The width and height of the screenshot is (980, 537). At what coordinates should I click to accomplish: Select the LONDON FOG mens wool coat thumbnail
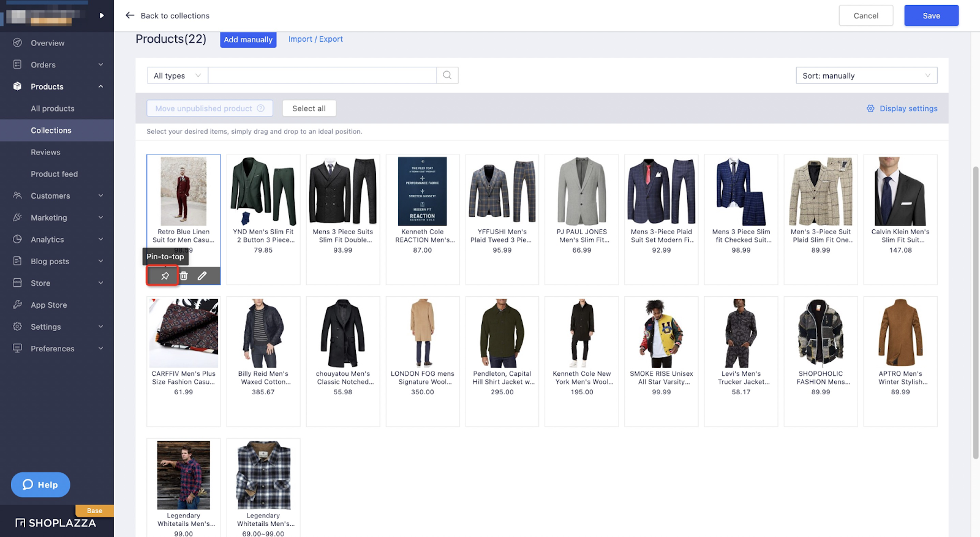pos(423,333)
